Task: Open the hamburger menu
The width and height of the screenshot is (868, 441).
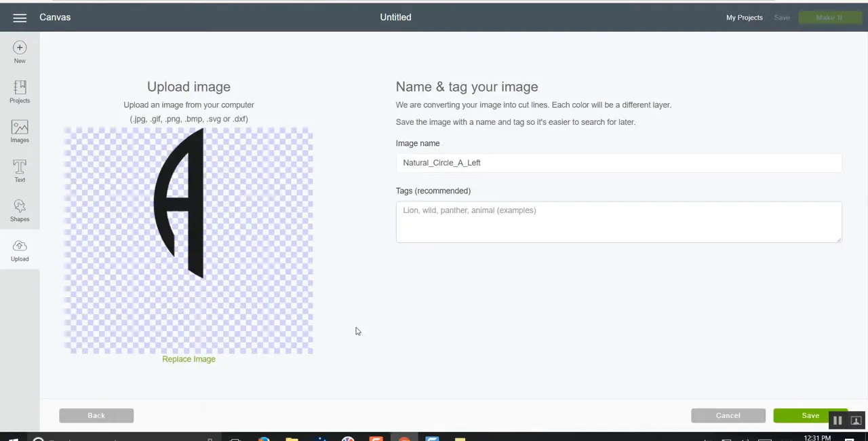Action: tap(20, 18)
